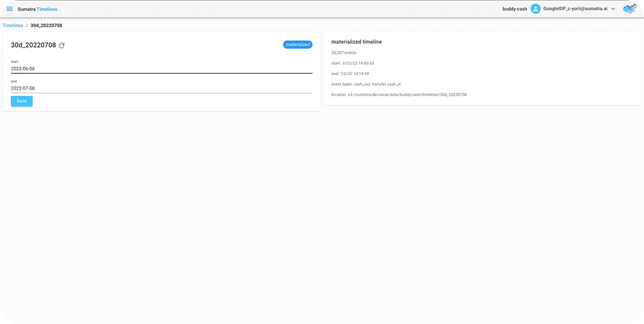Click the Sumatra cube logo
The height and width of the screenshot is (324, 644).
(x=629, y=9)
